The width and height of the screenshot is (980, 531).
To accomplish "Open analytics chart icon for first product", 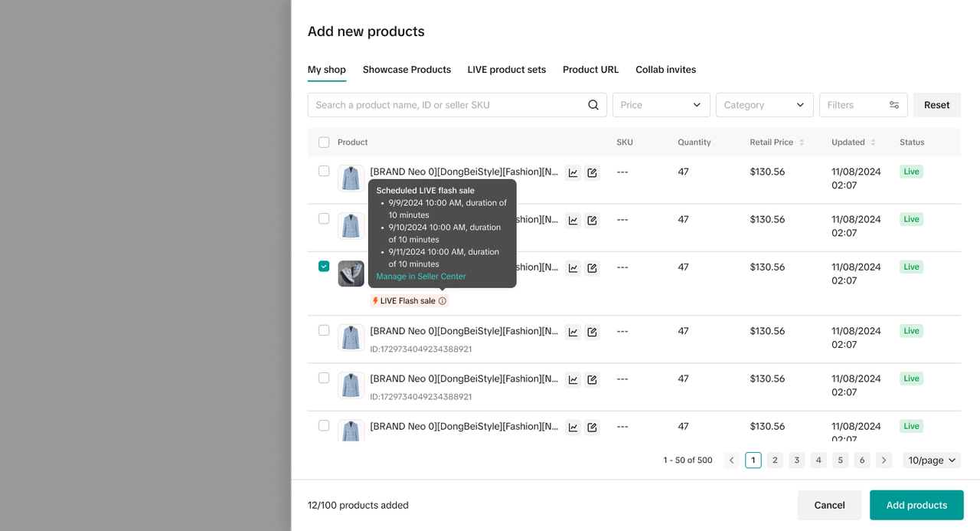I will point(573,173).
